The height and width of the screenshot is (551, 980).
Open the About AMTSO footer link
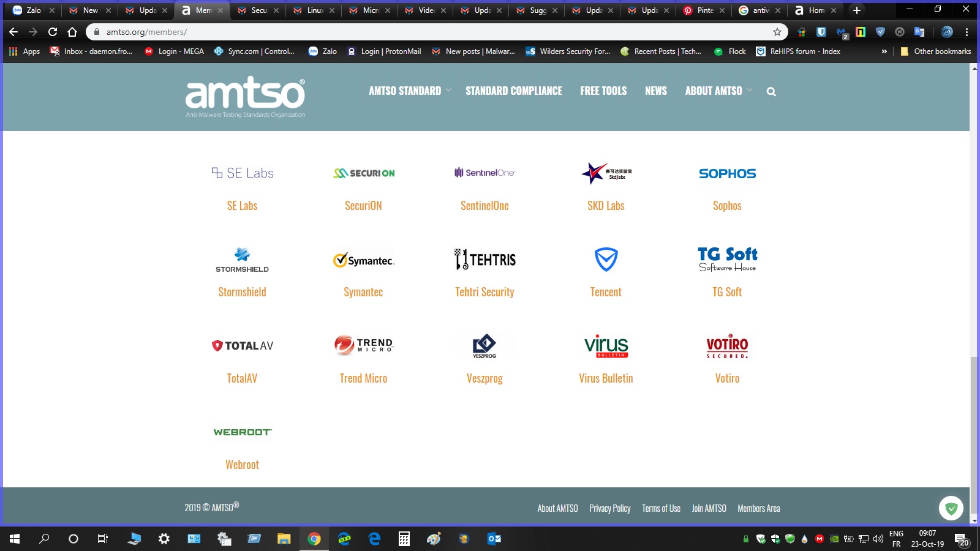(558, 508)
